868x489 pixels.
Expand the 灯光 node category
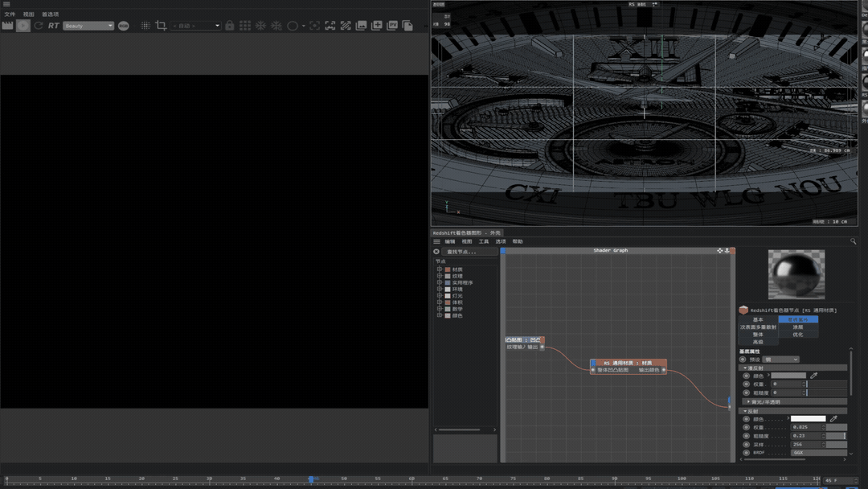point(440,296)
